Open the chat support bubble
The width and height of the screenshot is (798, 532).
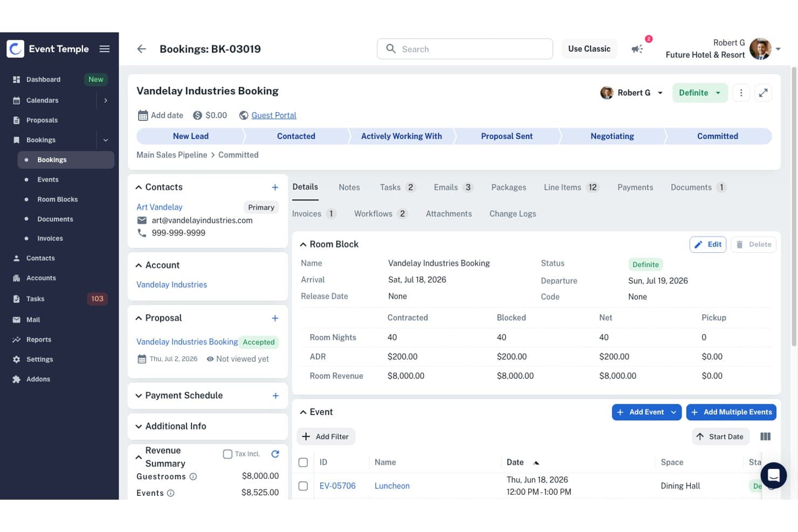[774, 475]
